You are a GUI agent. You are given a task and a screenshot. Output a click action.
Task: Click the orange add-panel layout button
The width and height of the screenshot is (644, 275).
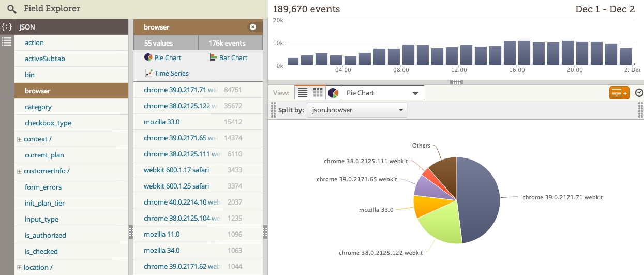point(619,93)
